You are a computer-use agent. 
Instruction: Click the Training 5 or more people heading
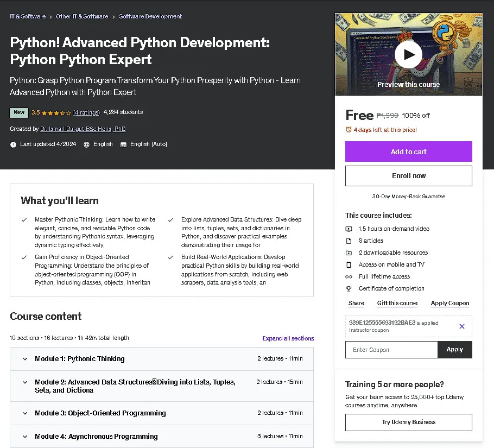(395, 384)
